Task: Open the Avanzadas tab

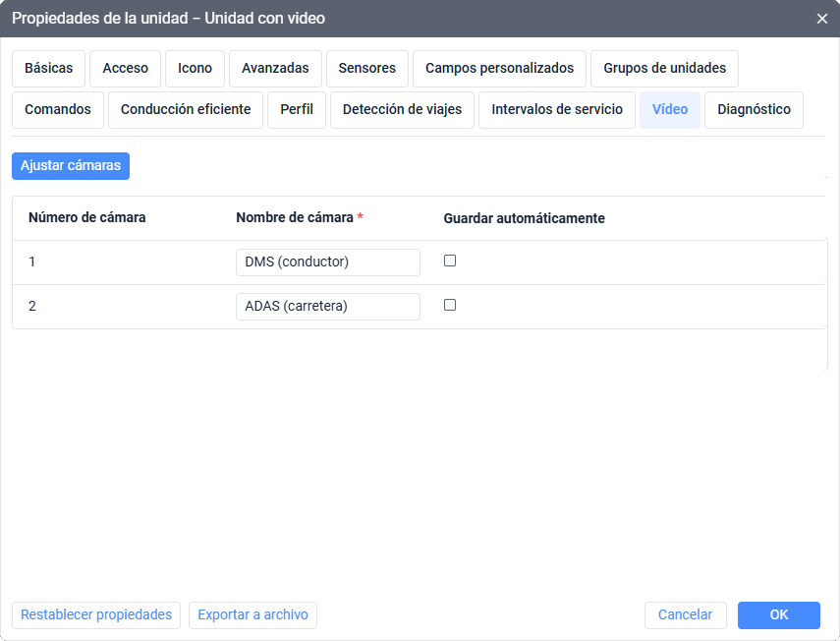Action: point(275,69)
